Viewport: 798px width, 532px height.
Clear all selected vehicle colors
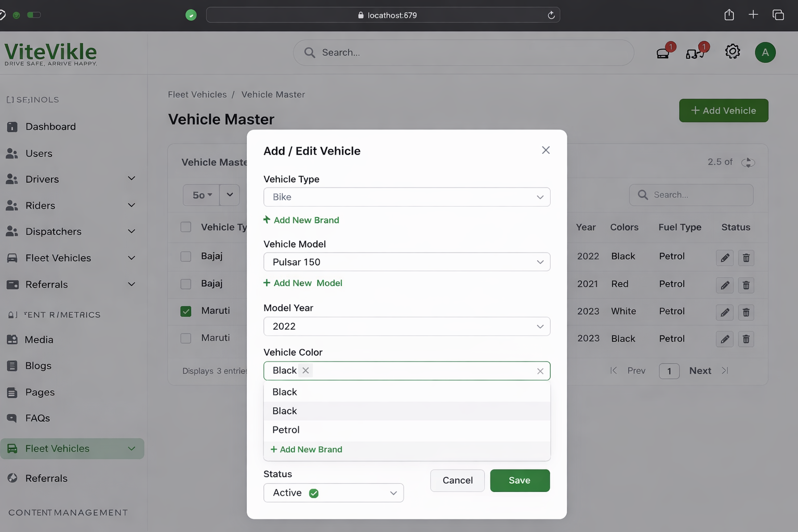540,371
